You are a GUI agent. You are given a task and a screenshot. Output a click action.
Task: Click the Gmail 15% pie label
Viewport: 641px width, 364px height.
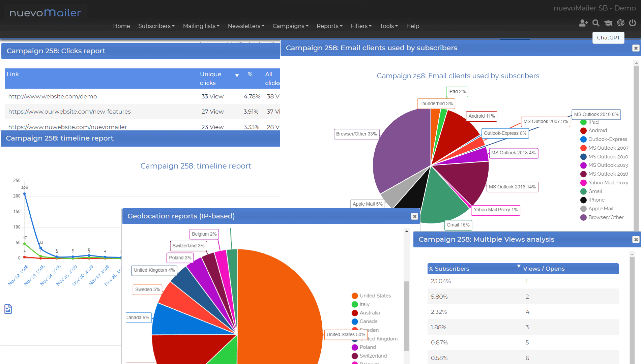[x=458, y=225]
